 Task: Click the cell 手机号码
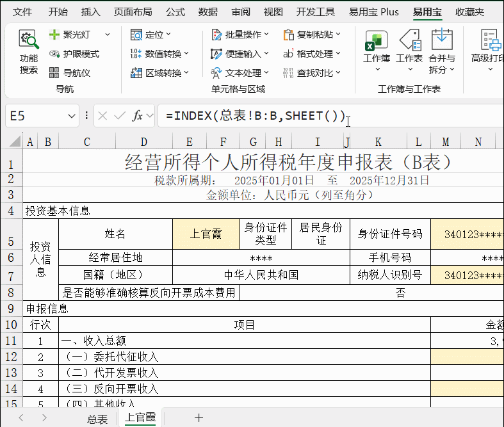tap(390, 257)
